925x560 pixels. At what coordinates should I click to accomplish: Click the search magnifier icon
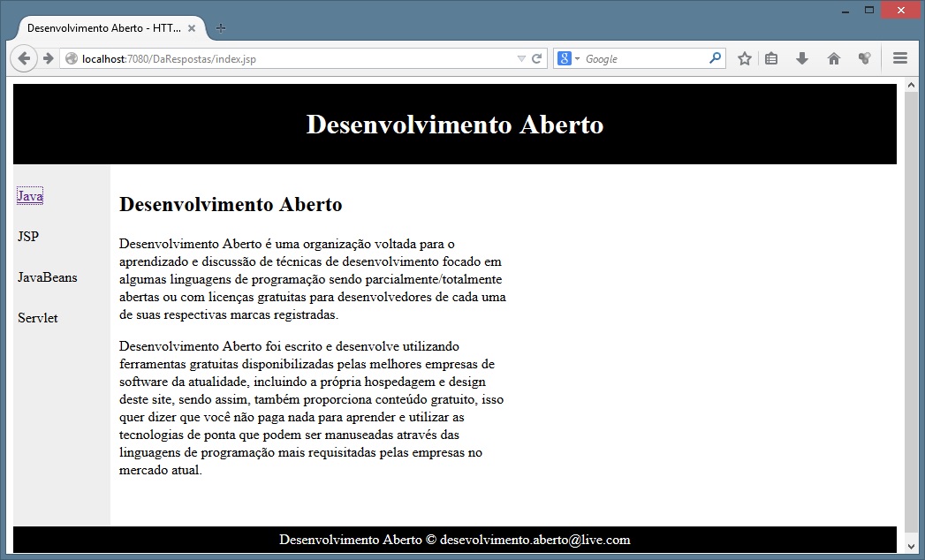pyautogui.click(x=715, y=58)
